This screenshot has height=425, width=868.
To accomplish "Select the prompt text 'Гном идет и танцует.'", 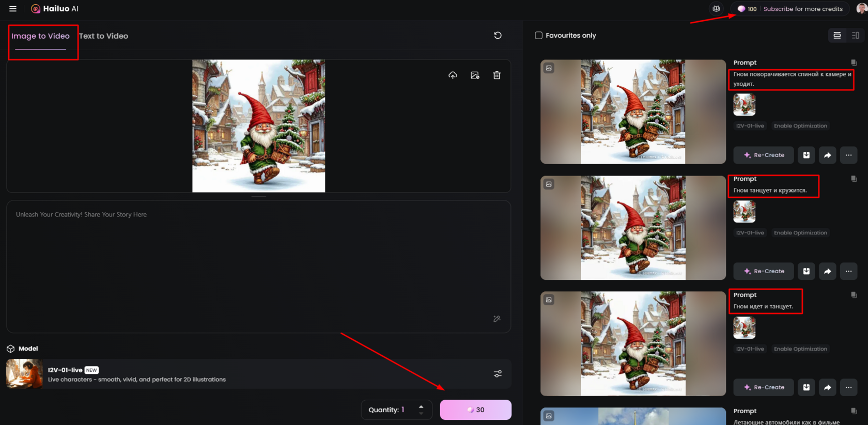I will point(763,307).
